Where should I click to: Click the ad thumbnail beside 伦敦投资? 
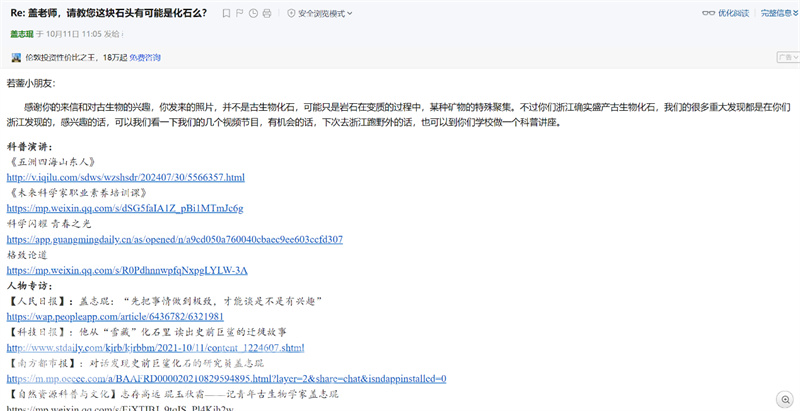pos(16,58)
